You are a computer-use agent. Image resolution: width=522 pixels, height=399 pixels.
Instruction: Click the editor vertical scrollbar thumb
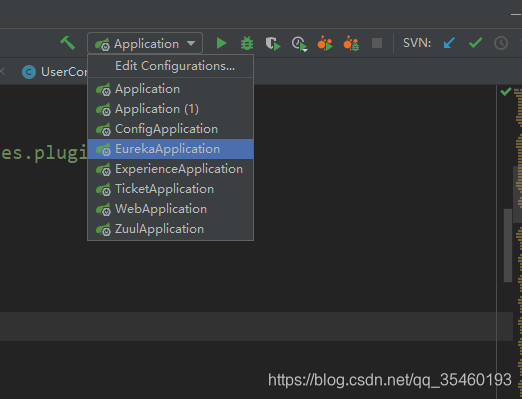click(x=508, y=245)
